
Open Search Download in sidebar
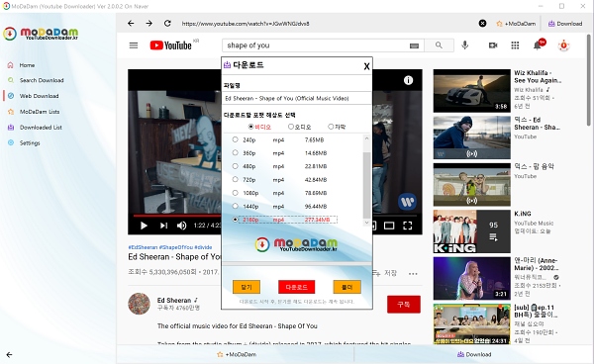(42, 80)
